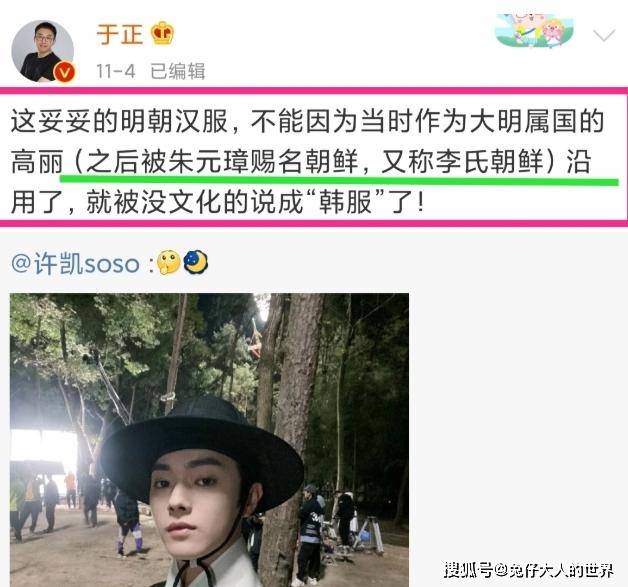Open the attached night forest selfie photo
Image resolution: width=628 pixels, height=587 pixels.
[x=209, y=440]
